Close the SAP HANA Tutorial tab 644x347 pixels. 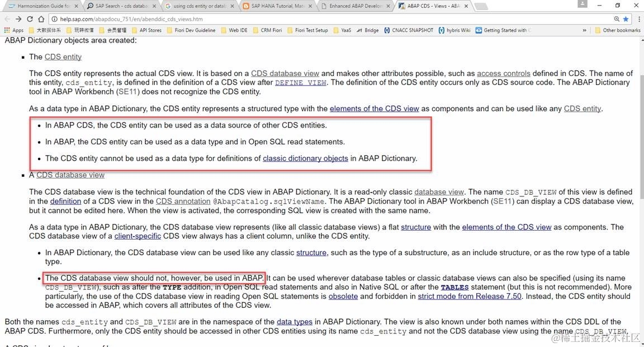tap(310, 6)
